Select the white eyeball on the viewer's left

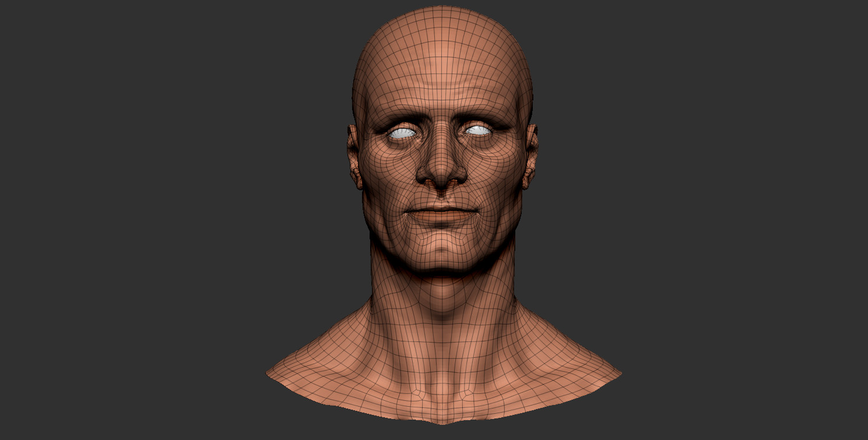tap(401, 134)
